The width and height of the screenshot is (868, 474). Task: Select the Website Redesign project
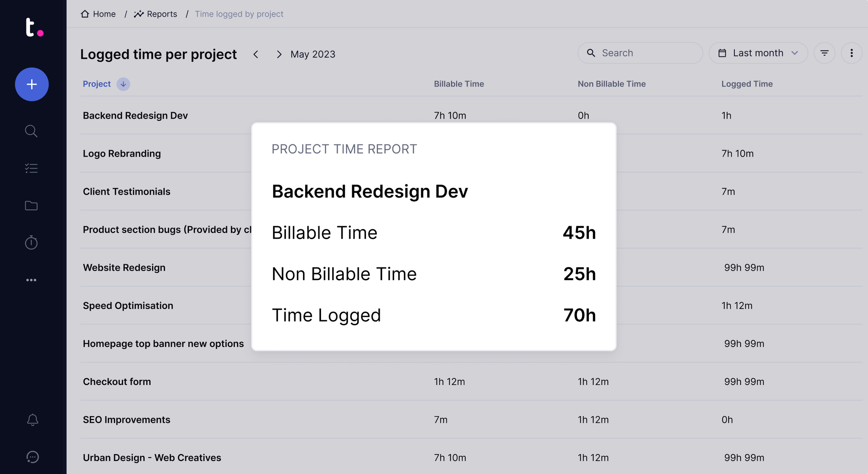click(124, 267)
